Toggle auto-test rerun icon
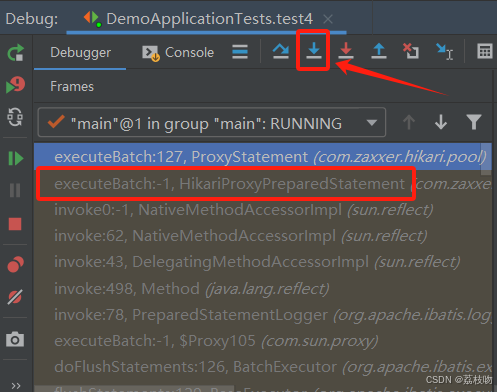 [x=15, y=117]
